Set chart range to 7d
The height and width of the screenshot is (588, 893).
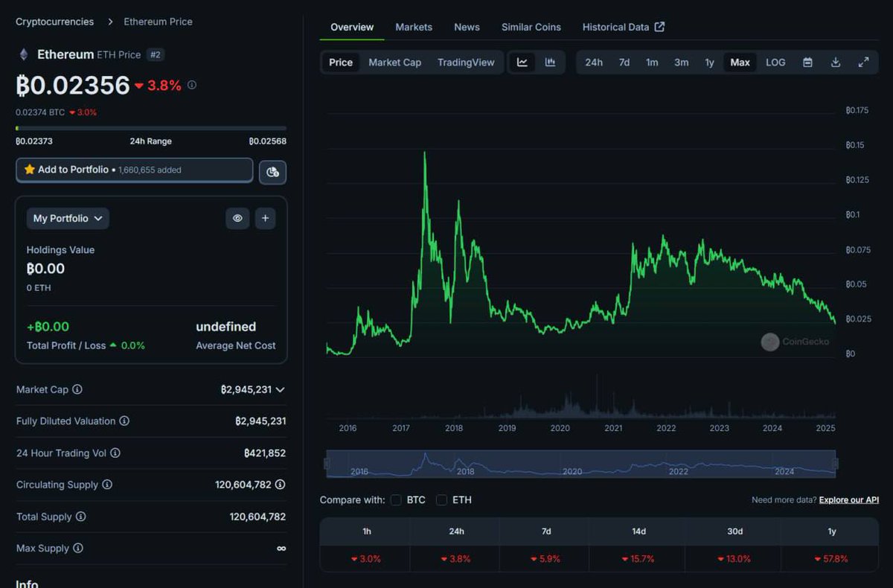click(624, 63)
